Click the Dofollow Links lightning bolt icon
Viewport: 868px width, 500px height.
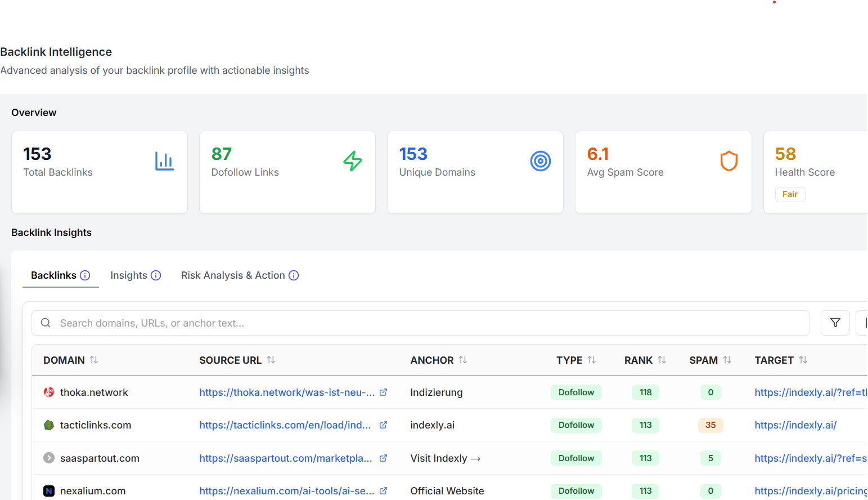pos(353,161)
